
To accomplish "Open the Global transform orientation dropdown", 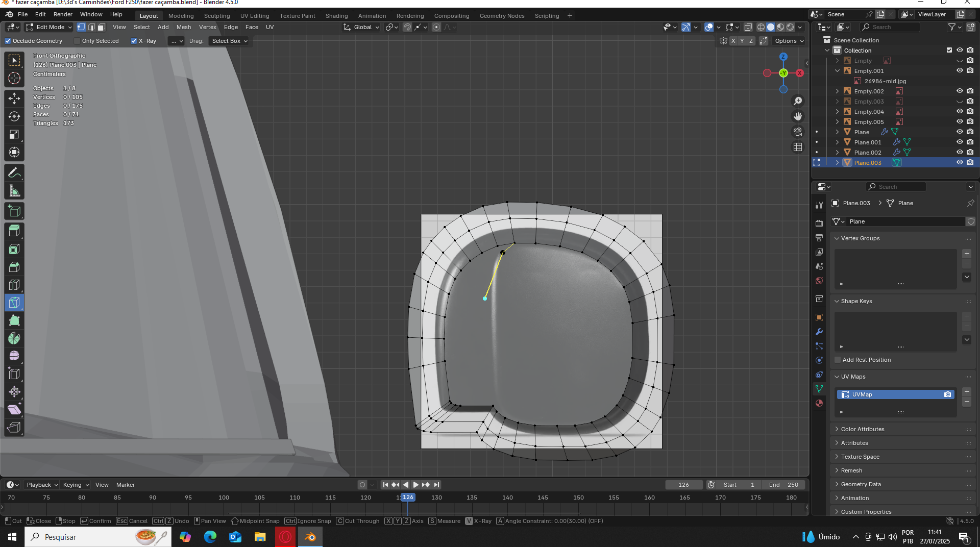I will pyautogui.click(x=361, y=27).
